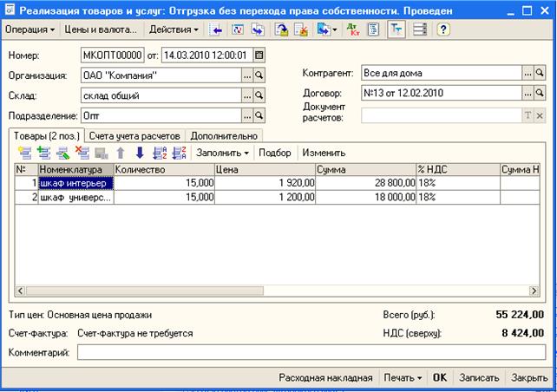Screen dimensions: 557x392
Task: Click the Подбор button
Action: (275, 153)
